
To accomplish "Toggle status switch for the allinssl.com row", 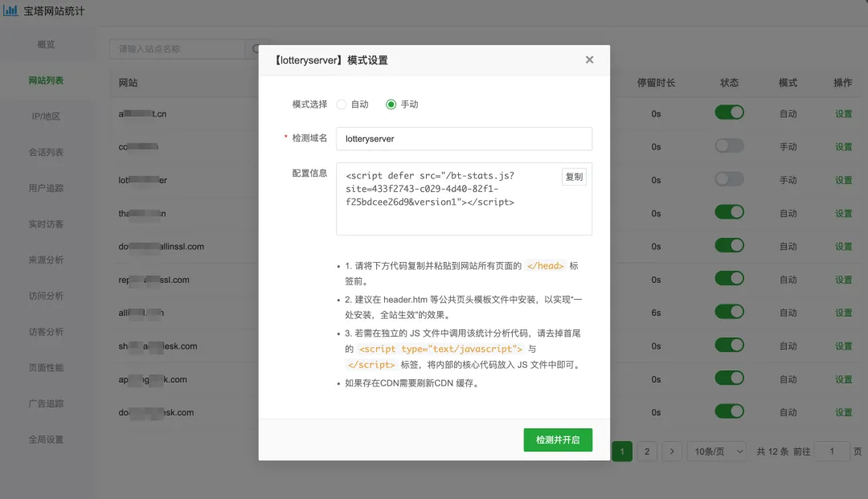I will (729, 246).
